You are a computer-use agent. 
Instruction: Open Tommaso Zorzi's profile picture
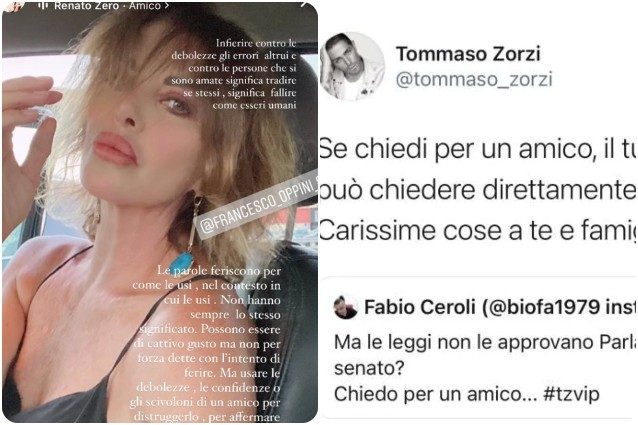[x=352, y=66]
